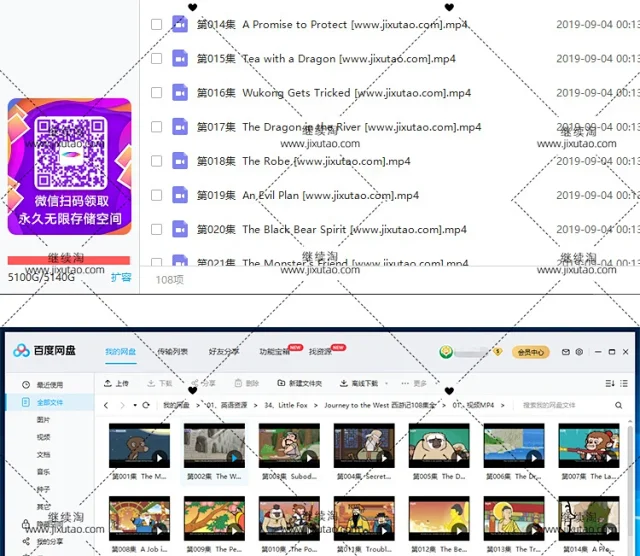Viewport: 640px width, 556px height.
Task: Open the 第001集 The M... video thumbnail
Action: click(x=139, y=445)
